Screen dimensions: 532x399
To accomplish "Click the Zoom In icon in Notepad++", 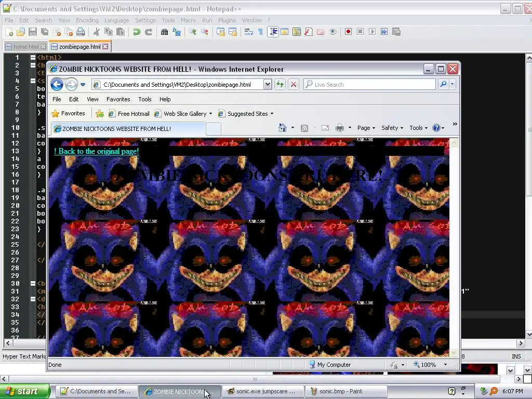I will [192, 32].
